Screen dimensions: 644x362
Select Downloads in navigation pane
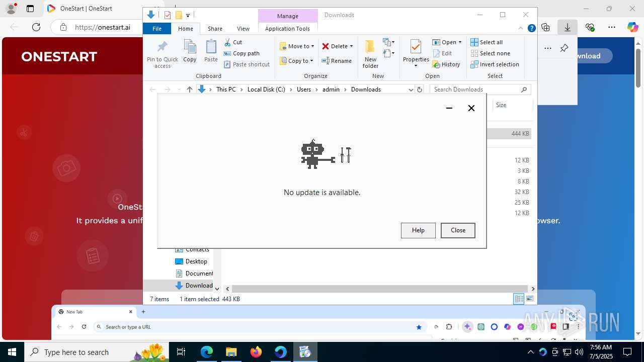(x=194, y=286)
